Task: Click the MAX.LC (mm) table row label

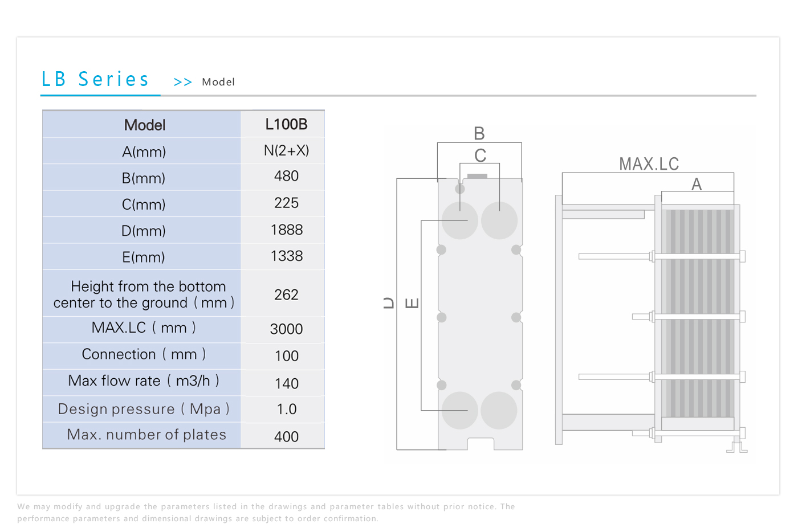Action: coord(143,328)
